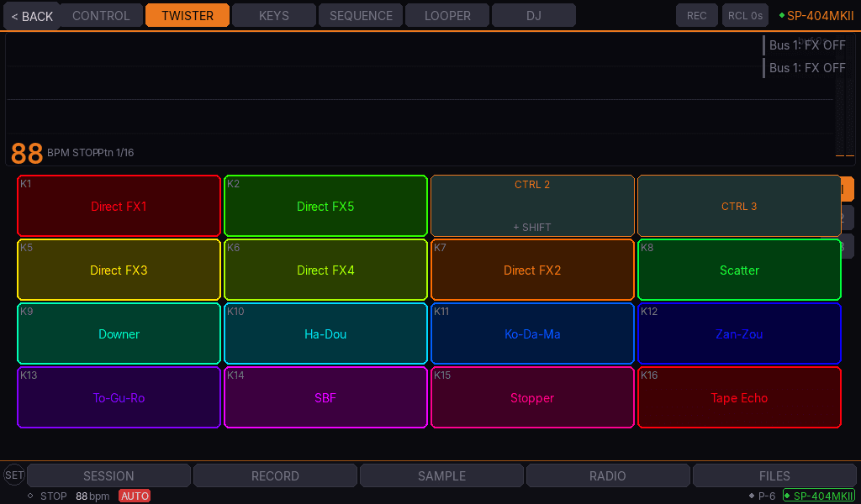Click the STOP status in the status bar

(x=53, y=496)
